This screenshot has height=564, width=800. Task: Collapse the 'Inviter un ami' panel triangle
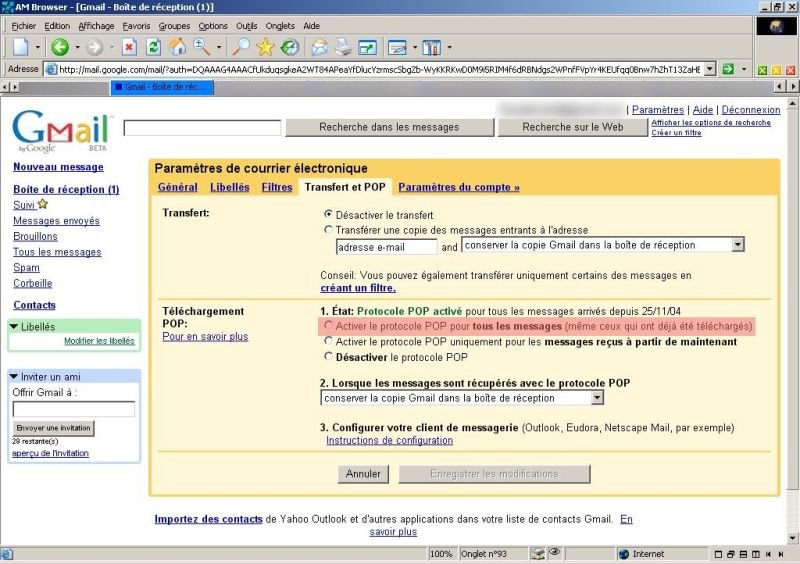(14, 376)
